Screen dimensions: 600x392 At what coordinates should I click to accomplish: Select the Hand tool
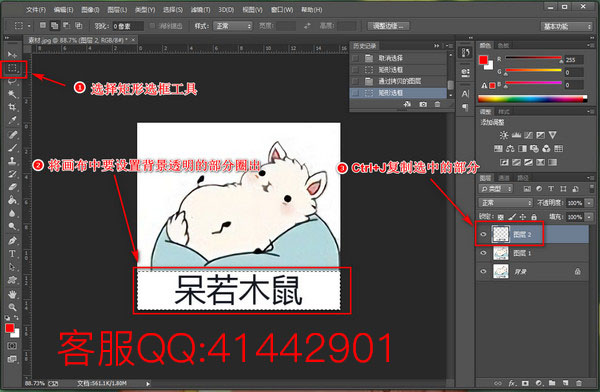point(12,294)
